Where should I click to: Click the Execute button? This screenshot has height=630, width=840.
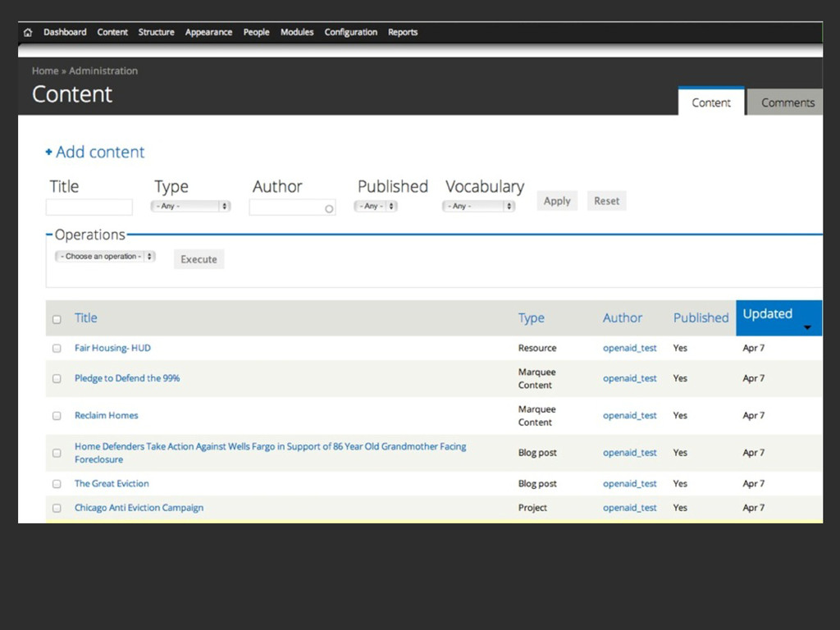(x=199, y=259)
